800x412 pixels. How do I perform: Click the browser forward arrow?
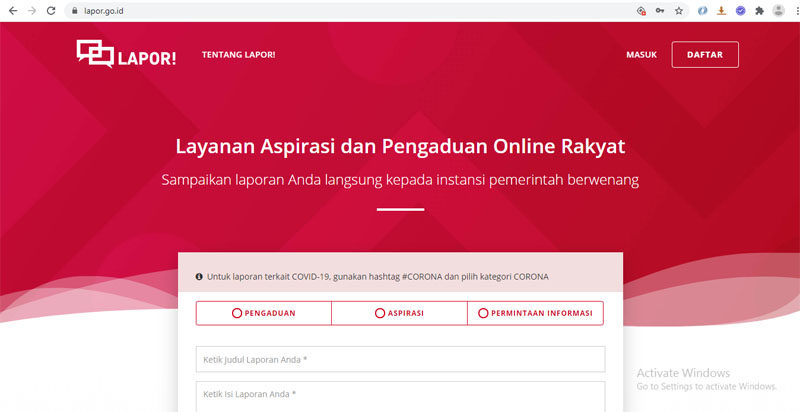(32, 11)
